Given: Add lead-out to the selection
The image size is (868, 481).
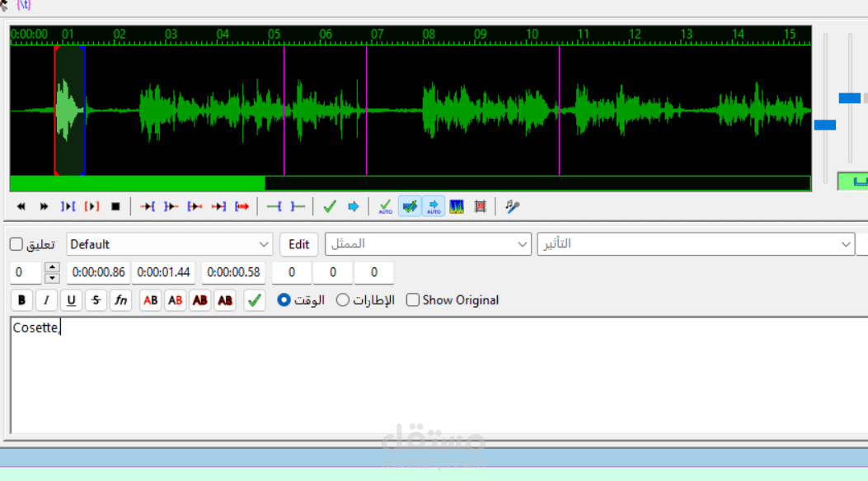Looking at the screenshot, I should [298, 207].
